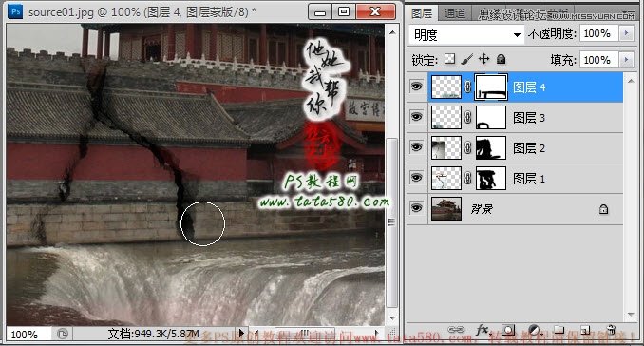Select layer named 图层 3
The height and width of the screenshot is (346, 644).
coord(529,118)
